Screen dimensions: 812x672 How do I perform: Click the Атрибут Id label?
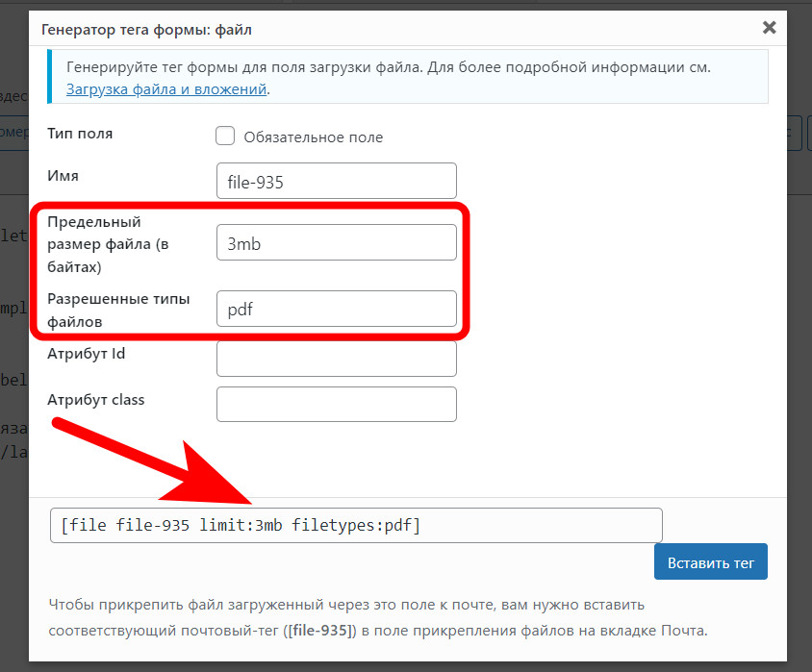pyautogui.click(x=86, y=354)
